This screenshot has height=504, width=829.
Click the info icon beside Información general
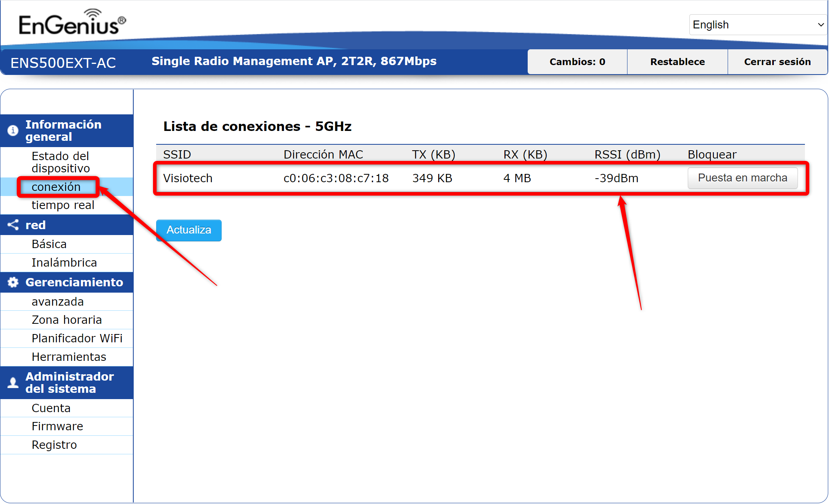tap(13, 131)
